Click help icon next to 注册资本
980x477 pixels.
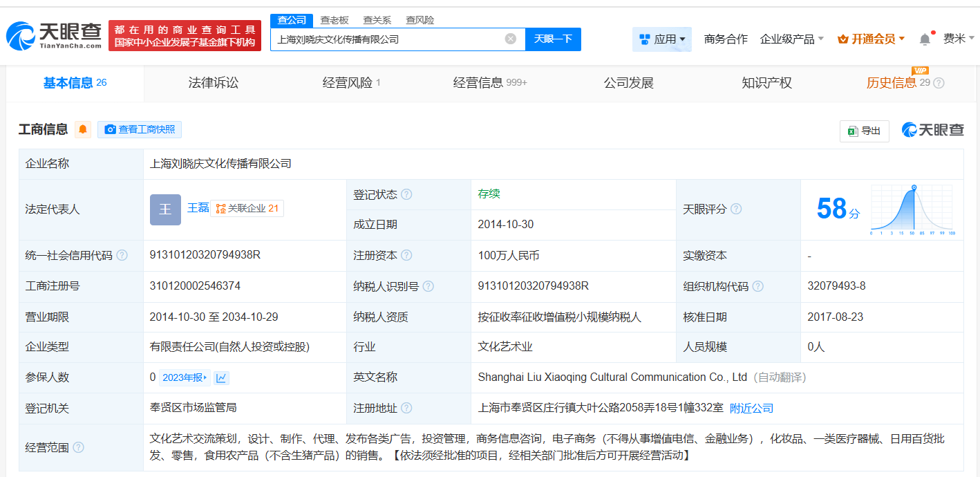coord(406,255)
